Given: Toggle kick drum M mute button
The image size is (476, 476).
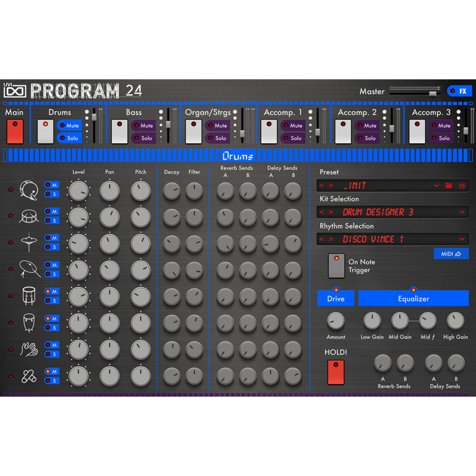Looking at the screenshot, I should [52, 185].
